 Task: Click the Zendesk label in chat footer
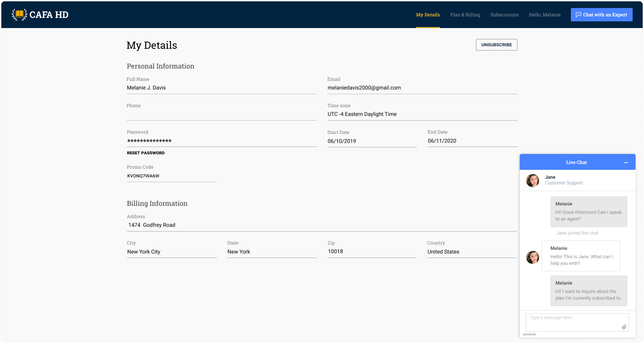pos(529,334)
